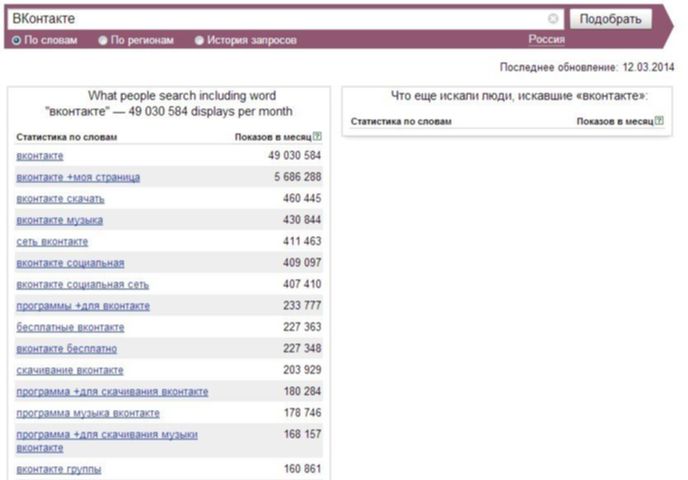The image size is (688, 480).
Task: Open the скачивание вконтакте link
Action: tap(70, 370)
